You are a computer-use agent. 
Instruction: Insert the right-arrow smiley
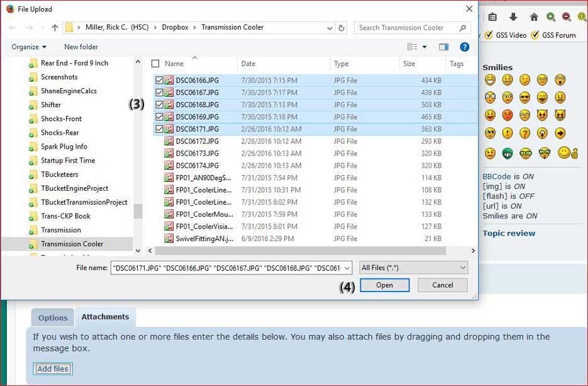tap(560, 133)
